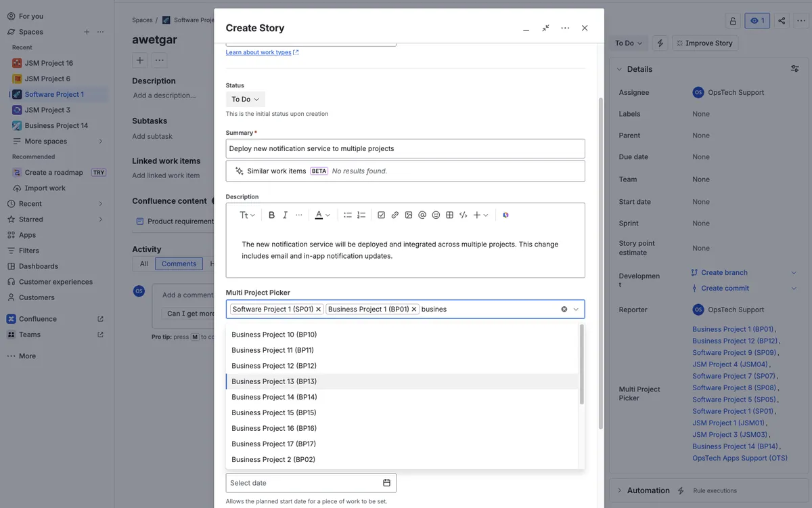Open Create commit link

click(725, 288)
